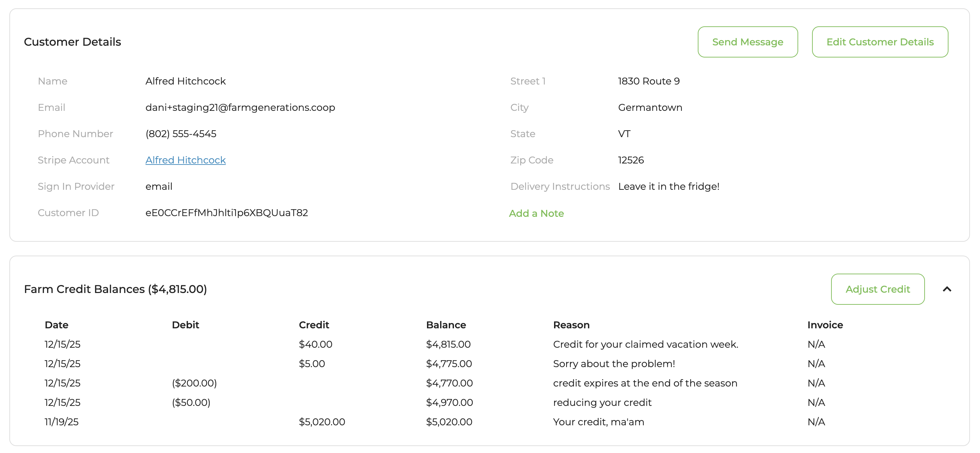
Task: Click the Reason column header
Action: [x=571, y=325]
